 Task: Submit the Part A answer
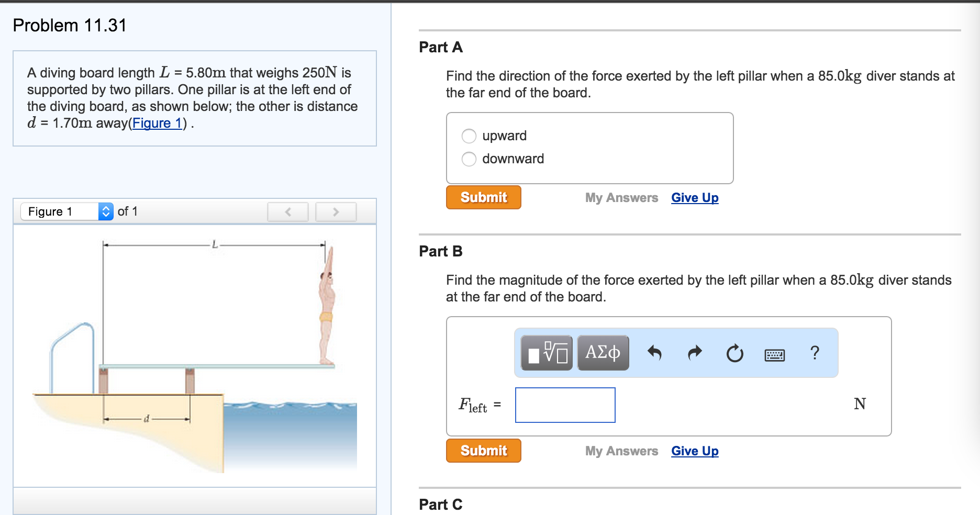tap(483, 197)
